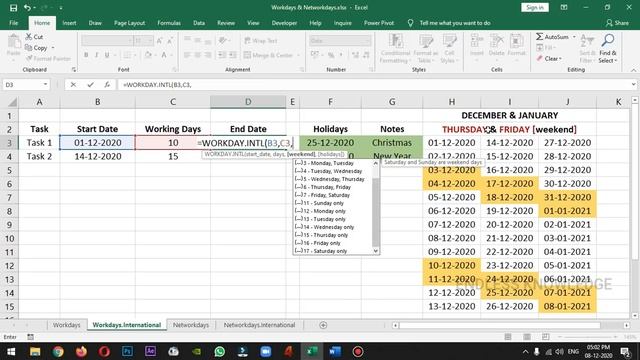Click the select-all corner triangle of the grid
Viewport: 640px width, 360px height.
point(13,102)
